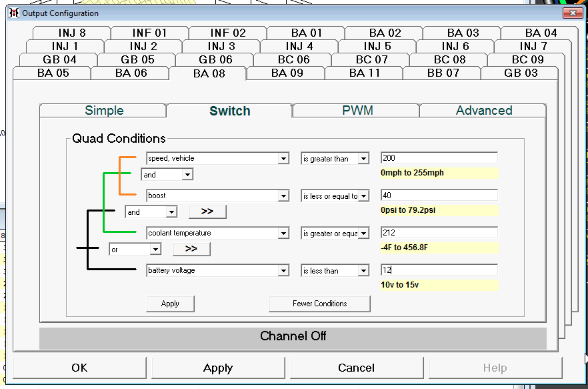
Task: Open the 'speed, vehicle' parameter dropdown
Action: (x=283, y=159)
